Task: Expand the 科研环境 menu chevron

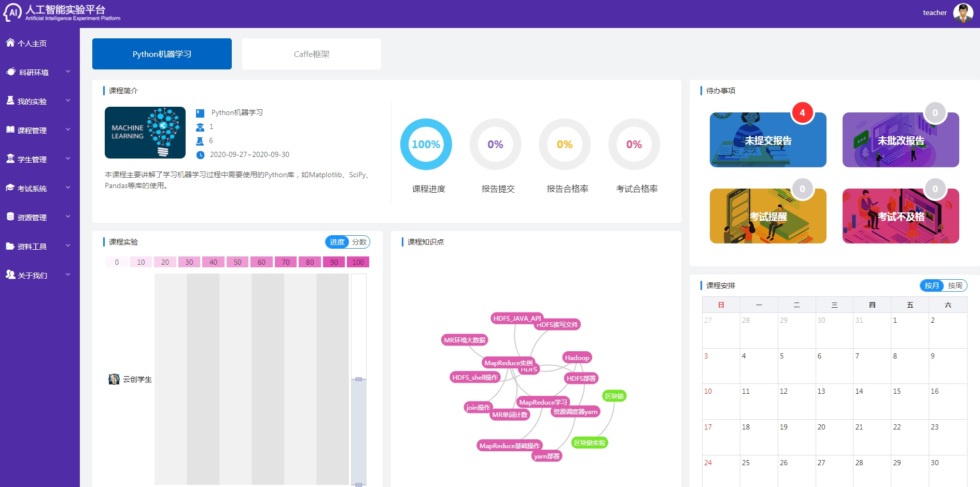Action: tap(68, 71)
